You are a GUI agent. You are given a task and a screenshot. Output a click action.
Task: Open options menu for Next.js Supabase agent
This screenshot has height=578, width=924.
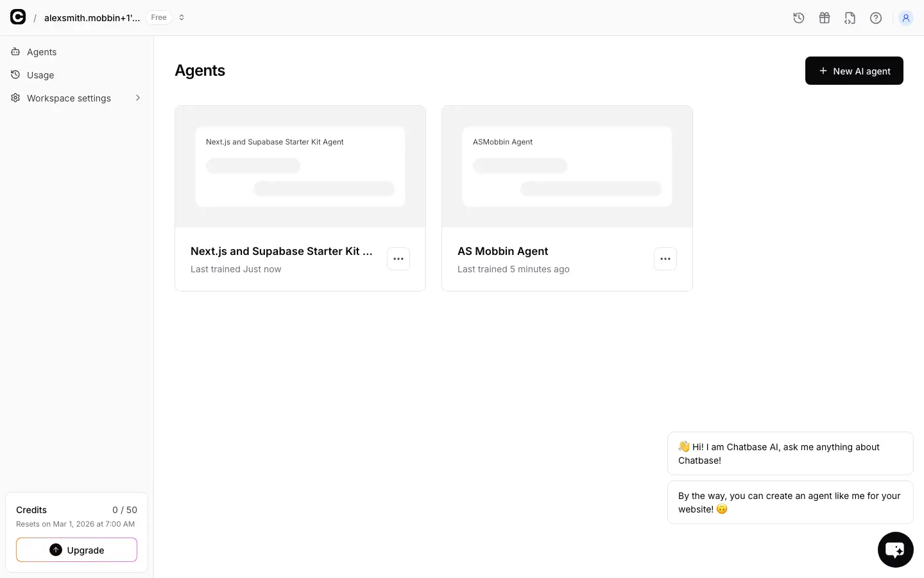pyautogui.click(x=398, y=259)
